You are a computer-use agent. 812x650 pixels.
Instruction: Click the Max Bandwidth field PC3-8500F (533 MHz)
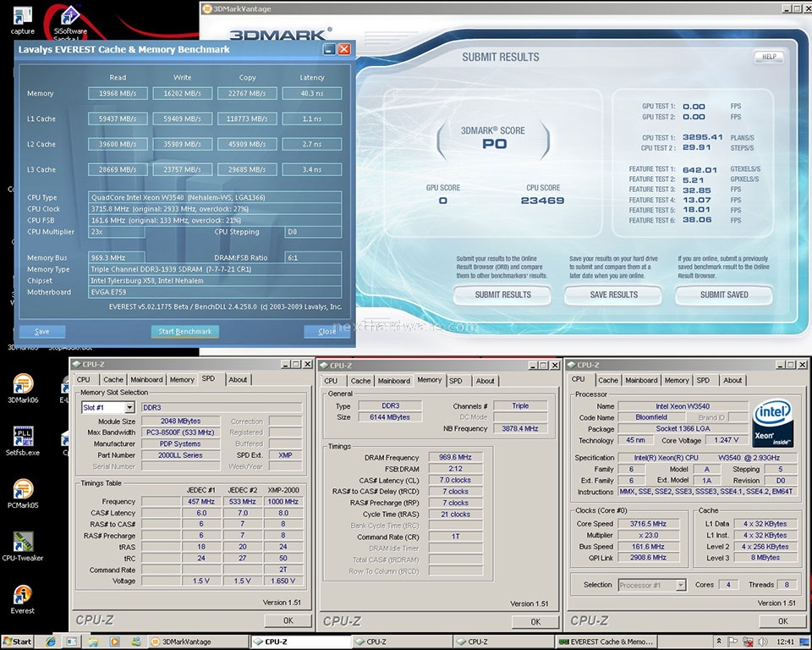click(x=180, y=432)
